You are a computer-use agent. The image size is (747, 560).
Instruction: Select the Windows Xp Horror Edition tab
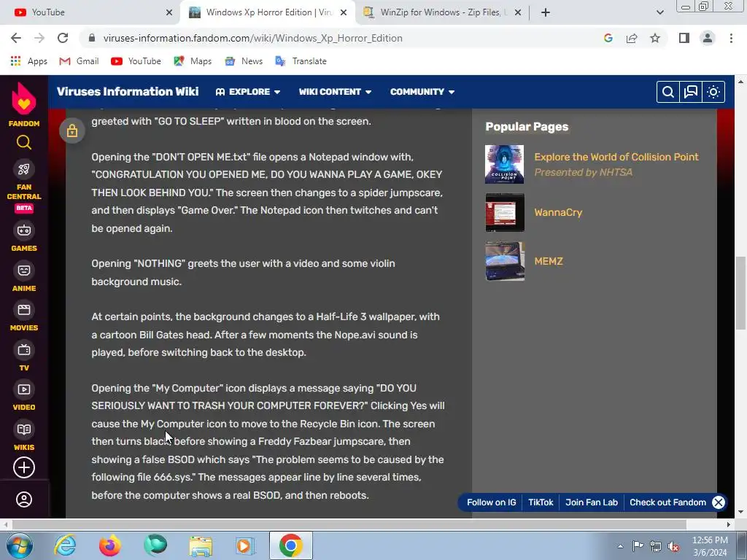click(267, 12)
